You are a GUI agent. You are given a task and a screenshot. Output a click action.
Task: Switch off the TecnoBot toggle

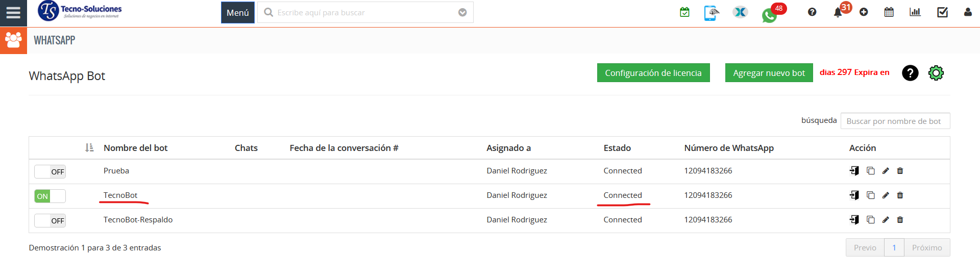[50, 196]
